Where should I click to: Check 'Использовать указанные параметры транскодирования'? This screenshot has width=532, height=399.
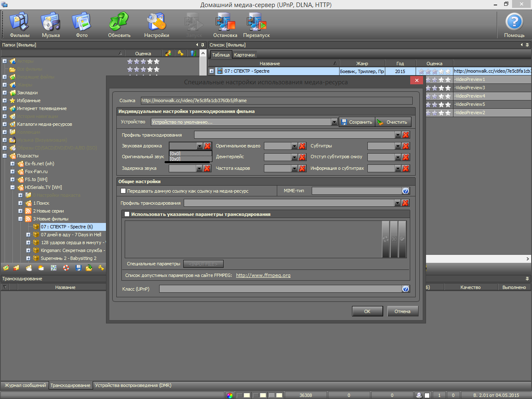point(127,214)
